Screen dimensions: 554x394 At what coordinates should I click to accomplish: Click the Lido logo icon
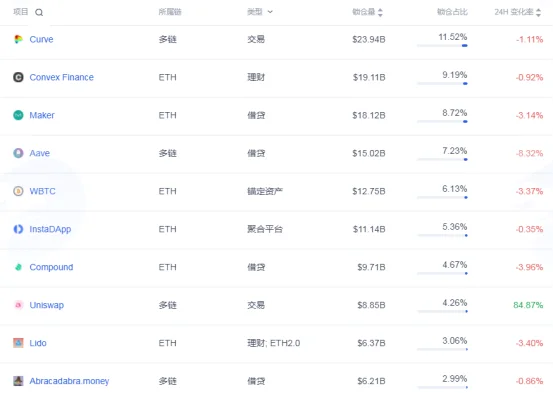coord(18,343)
